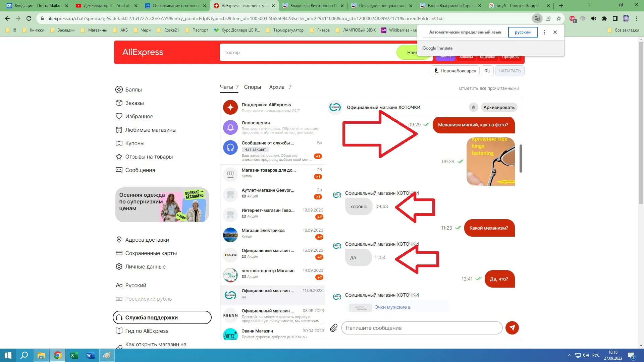644x362 pixels.
Task: Open the Баллы sidebar item
Action: pyautogui.click(x=133, y=89)
